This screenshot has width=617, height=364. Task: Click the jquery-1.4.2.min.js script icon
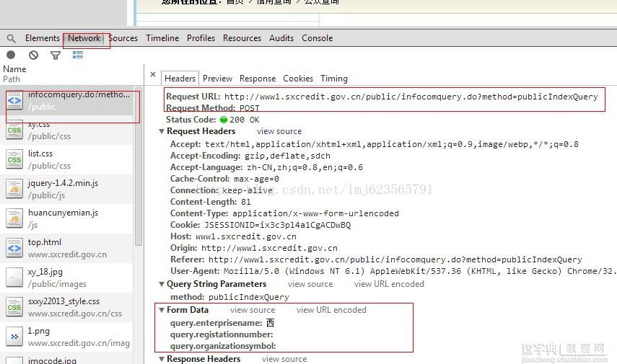click(x=14, y=189)
